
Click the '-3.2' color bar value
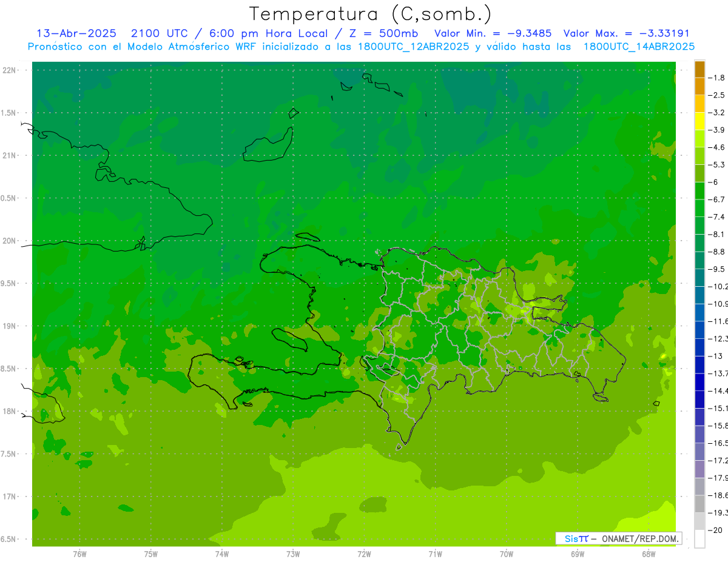pyautogui.click(x=717, y=113)
